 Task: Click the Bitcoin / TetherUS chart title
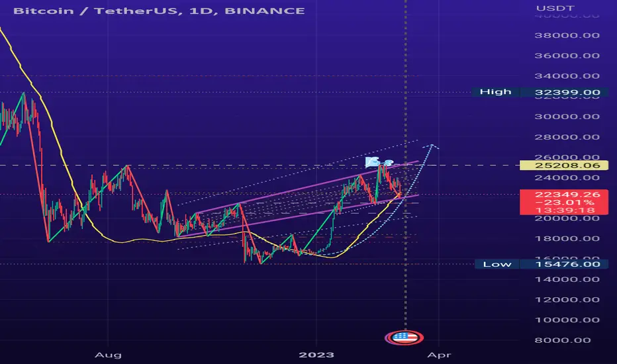(x=159, y=11)
